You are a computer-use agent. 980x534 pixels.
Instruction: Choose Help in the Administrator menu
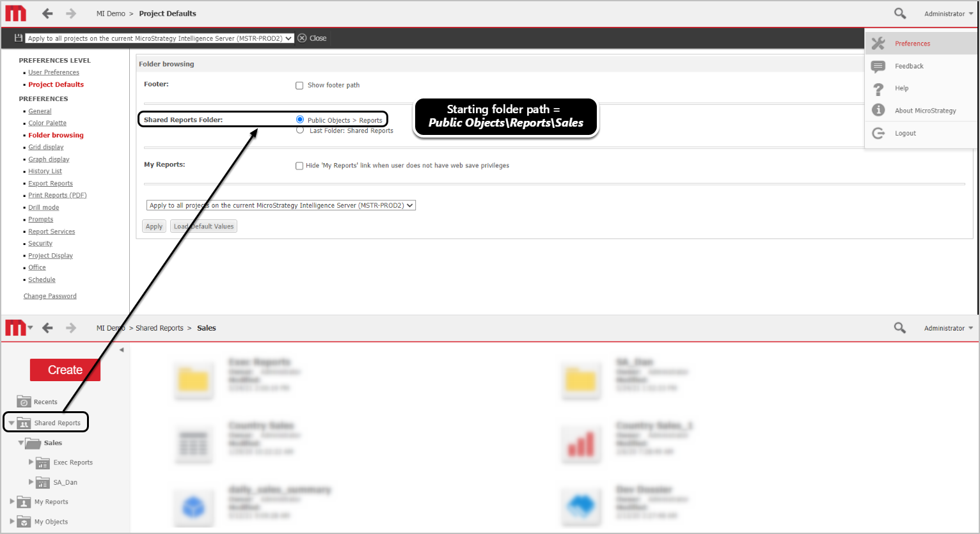(921, 88)
